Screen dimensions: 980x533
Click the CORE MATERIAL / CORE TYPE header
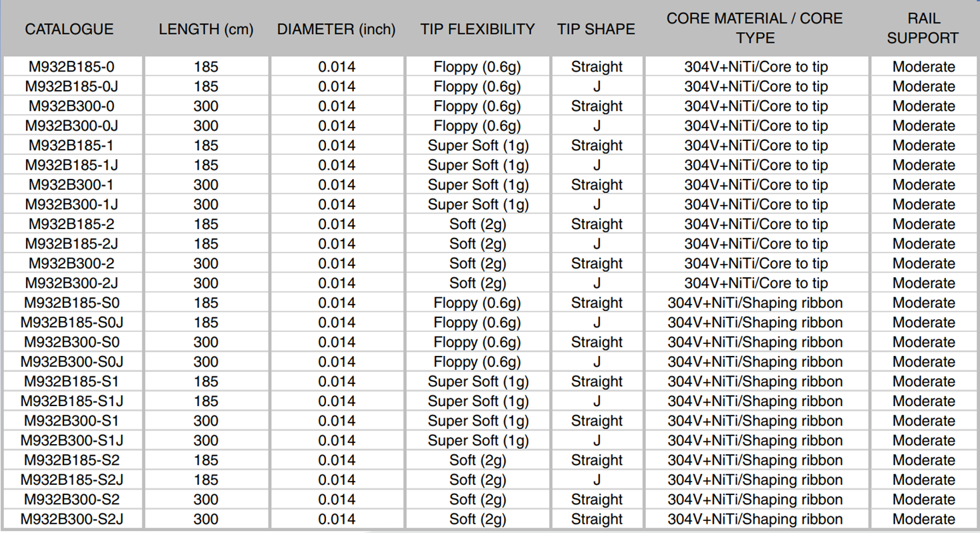[756, 28]
